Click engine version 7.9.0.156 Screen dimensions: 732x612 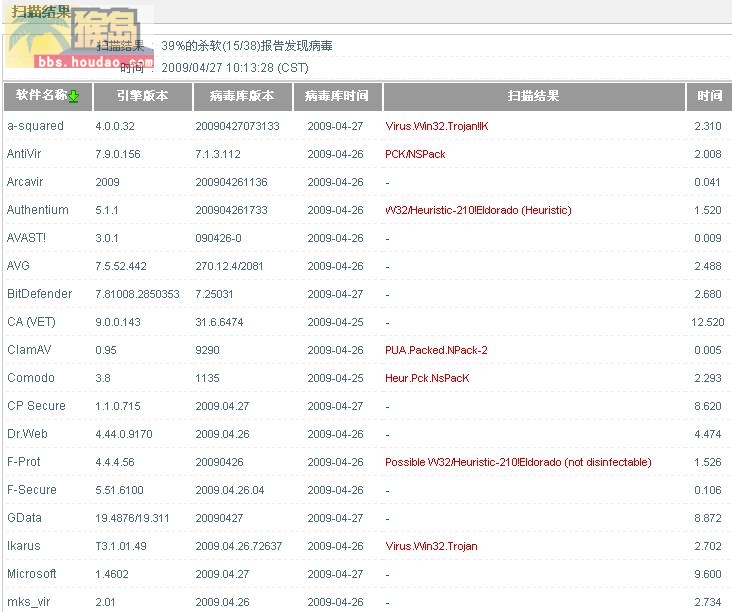tap(118, 155)
